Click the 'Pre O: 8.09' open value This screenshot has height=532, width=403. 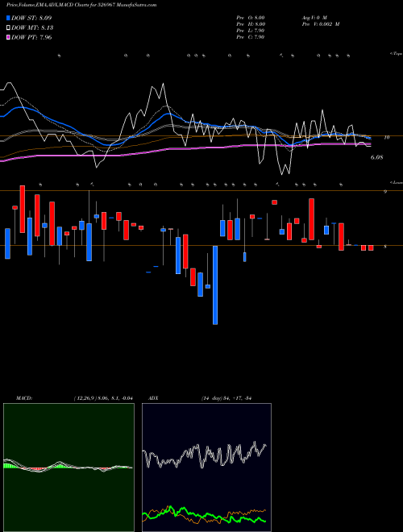[251, 18]
